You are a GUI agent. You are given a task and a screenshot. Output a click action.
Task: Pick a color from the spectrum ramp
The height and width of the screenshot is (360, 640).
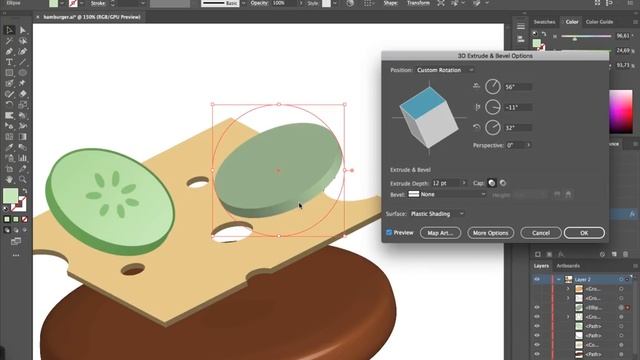pyautogui.click(x=621, y=111)
